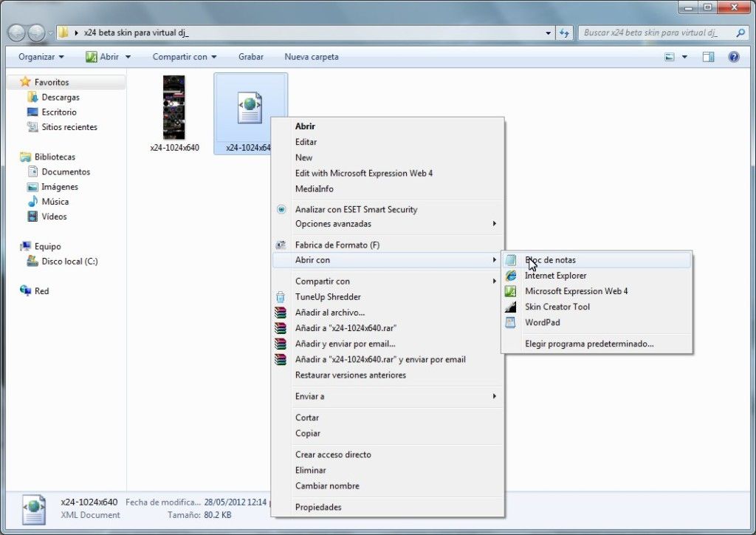The width and height of the screenshot is (756, 535).
Task: Click the x24 beta skin breadcrumb path
Action: pos(136,33)
